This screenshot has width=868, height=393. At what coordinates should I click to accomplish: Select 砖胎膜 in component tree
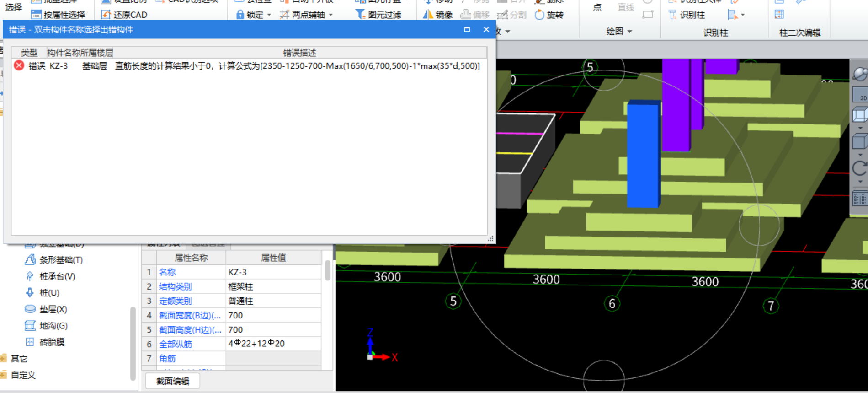click(44, 342)
